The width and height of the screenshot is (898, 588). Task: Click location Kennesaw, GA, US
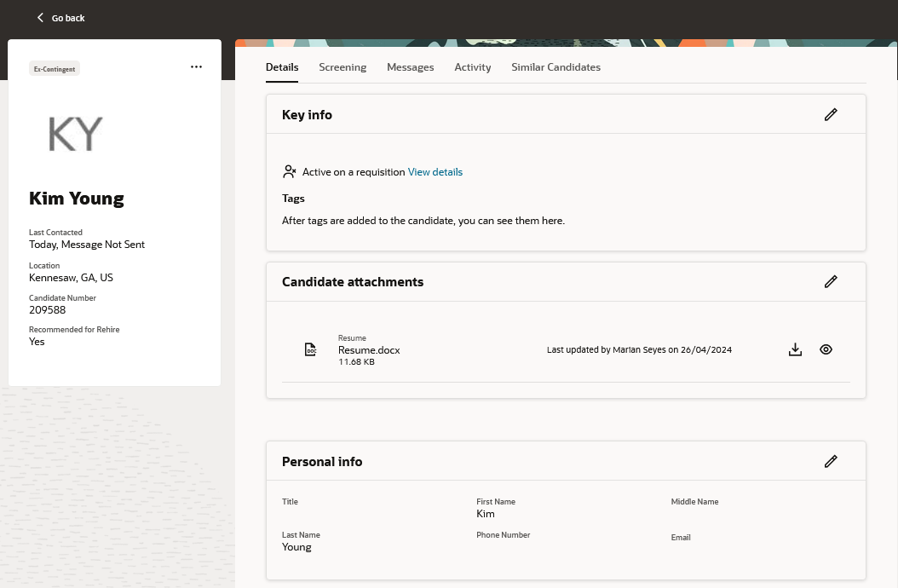(71, 278)
